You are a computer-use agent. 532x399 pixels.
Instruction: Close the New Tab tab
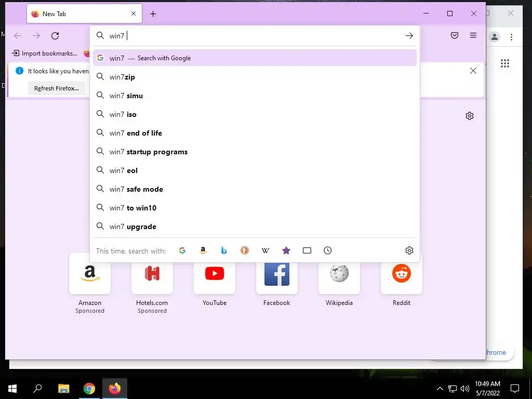tap(134, 14)
